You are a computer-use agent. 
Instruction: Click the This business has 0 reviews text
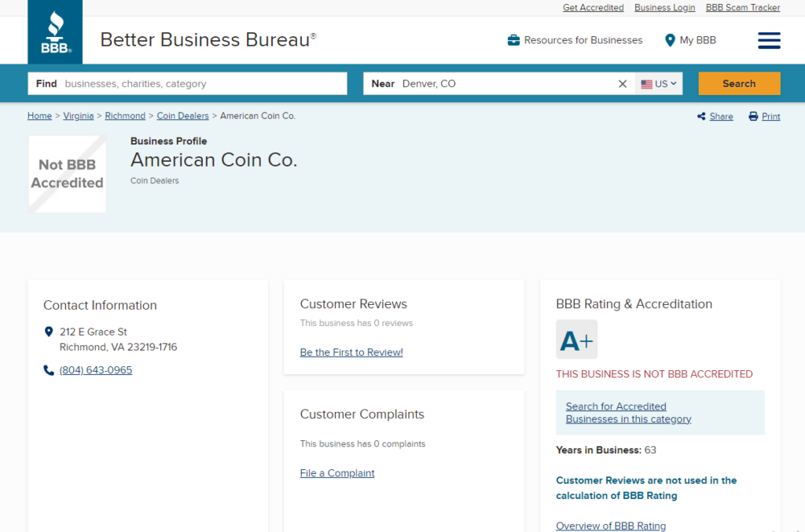click(356, 323)
